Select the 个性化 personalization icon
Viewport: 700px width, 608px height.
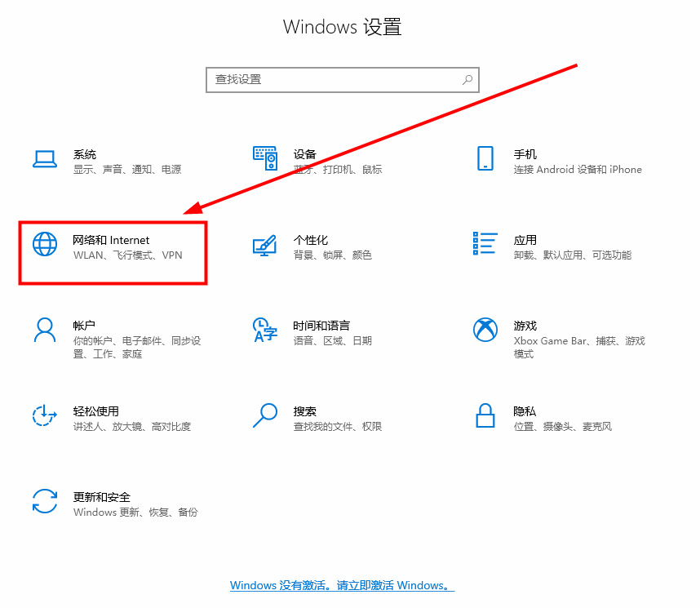click(x=264, y=244)
